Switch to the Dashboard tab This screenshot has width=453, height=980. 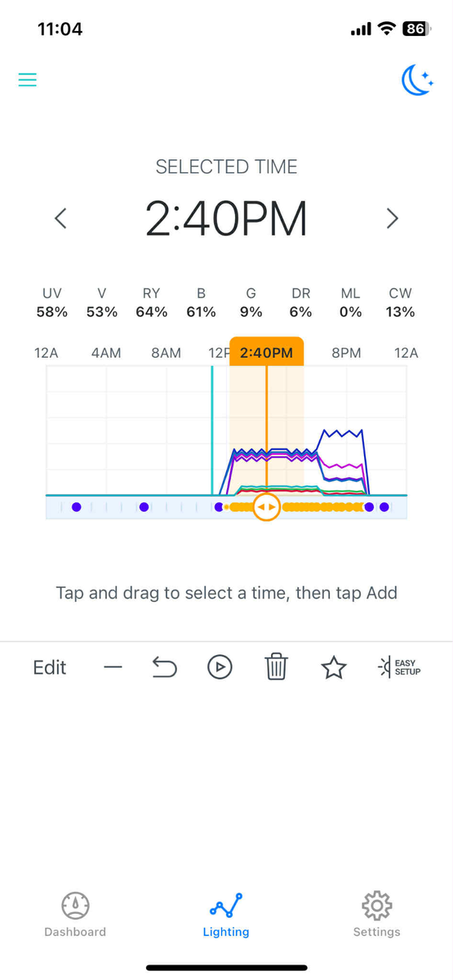pyautogui.click(x=75, y=915)
